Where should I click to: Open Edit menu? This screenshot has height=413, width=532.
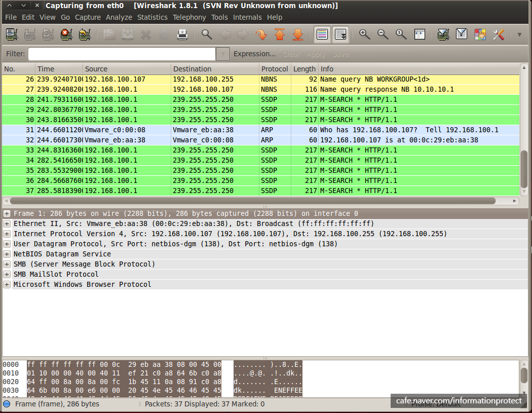(x=28, y=17)
